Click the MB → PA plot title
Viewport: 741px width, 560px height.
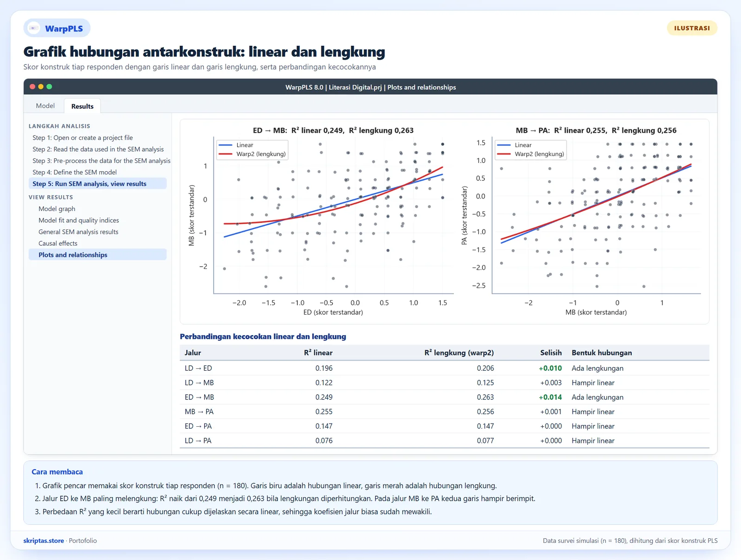(596, 131)
